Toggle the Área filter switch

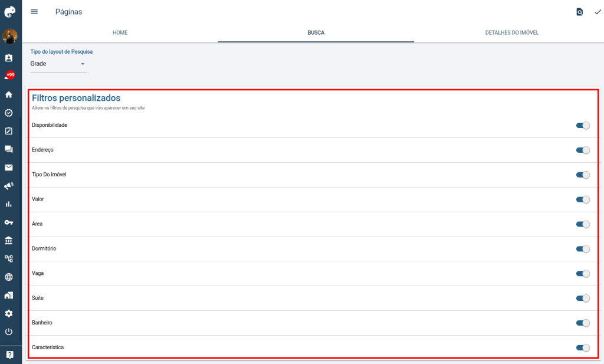point(583,224)
